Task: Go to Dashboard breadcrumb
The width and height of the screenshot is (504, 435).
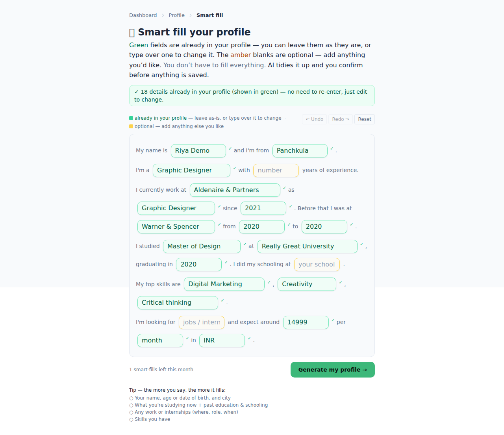Action: pyautogui.click(x=143, y=15)
